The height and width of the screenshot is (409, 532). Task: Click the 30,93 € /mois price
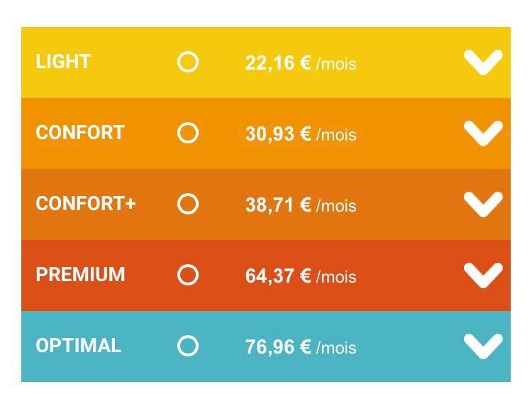(x=301, y=133)
